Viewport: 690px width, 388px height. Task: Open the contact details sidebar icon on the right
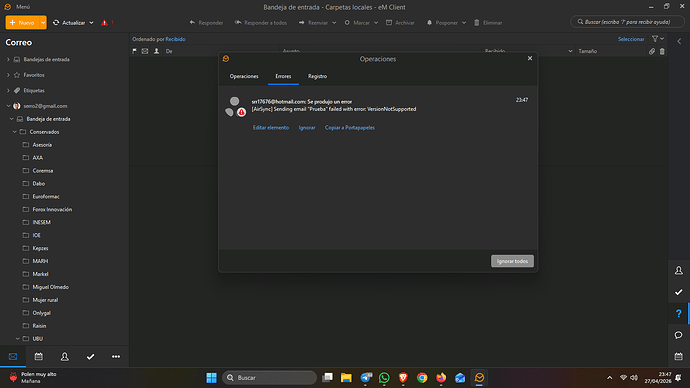click(x=679, y=271)
